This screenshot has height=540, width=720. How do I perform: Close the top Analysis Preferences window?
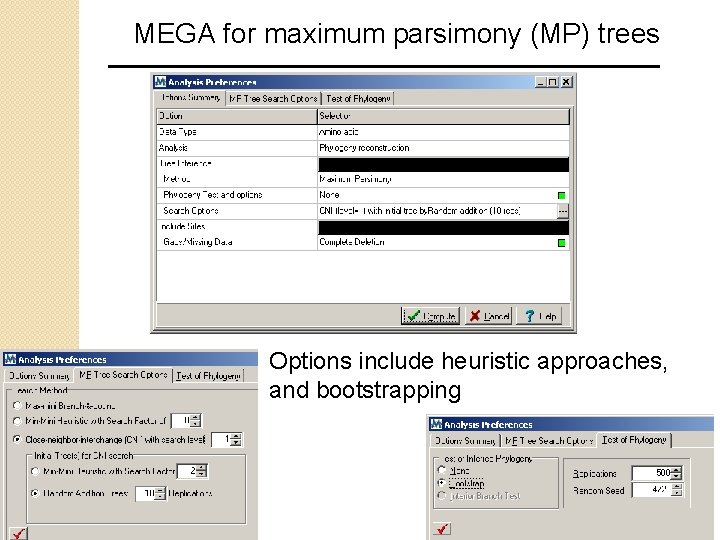pos(566,82)
